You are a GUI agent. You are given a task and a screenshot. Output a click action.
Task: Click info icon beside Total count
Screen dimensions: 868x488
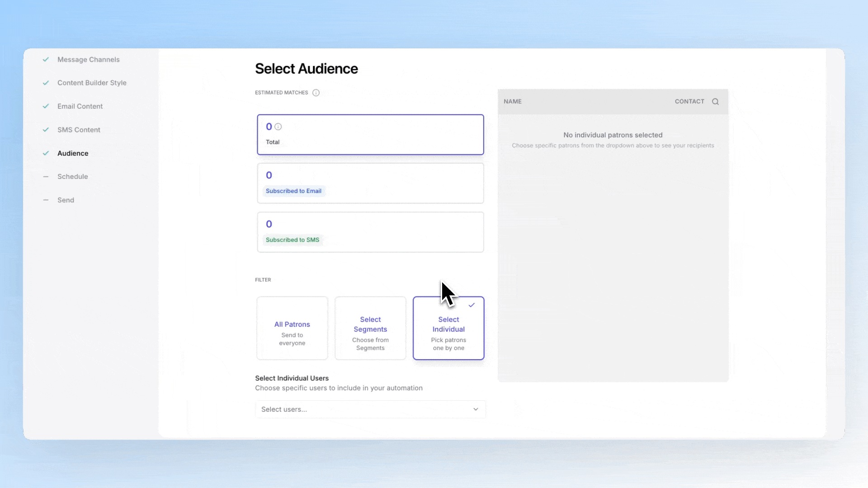(x=278, y=127)
